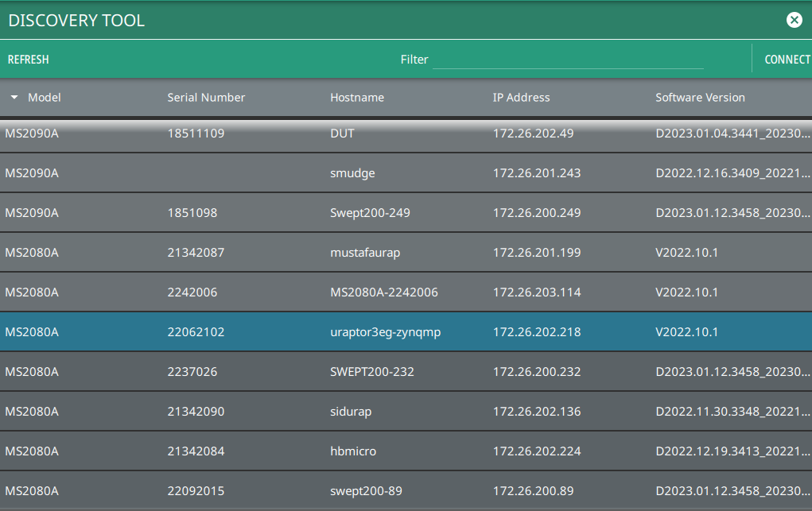Choose the mustafaurap device row
This screenshot has height=511, width=812.
(x=365, y=253)
